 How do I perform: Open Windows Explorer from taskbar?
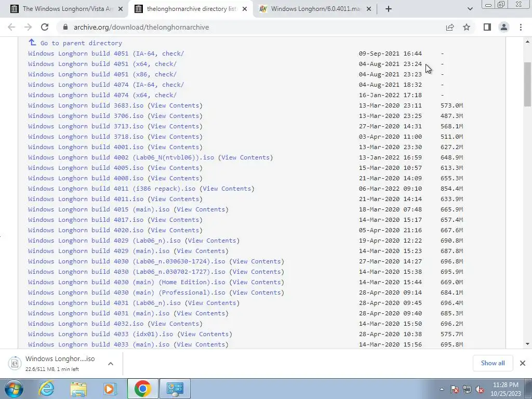tap(78, 389)
